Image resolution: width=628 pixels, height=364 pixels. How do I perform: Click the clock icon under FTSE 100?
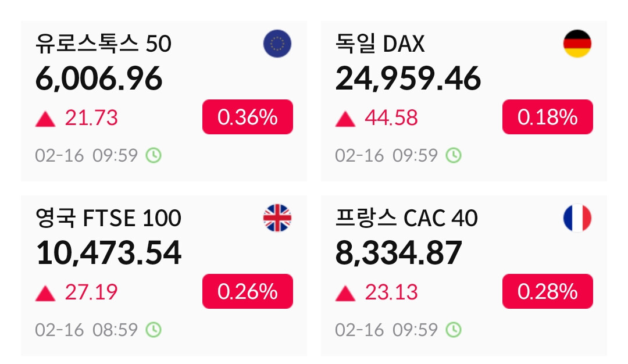[x=153, y=330]
